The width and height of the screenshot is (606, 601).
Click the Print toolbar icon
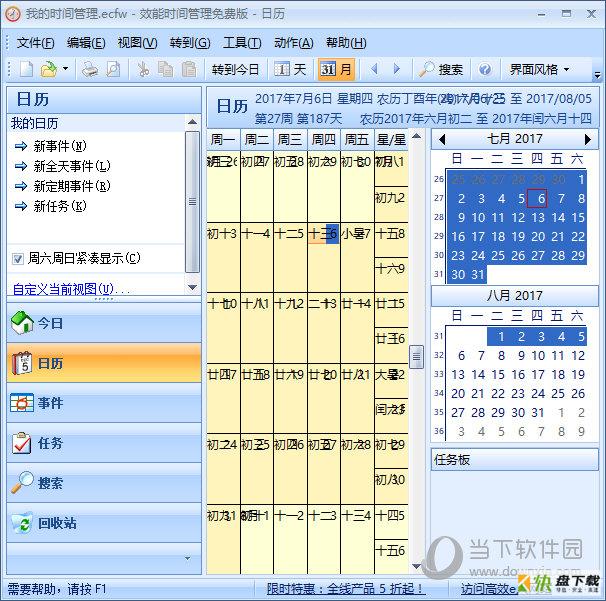[90, 70]
